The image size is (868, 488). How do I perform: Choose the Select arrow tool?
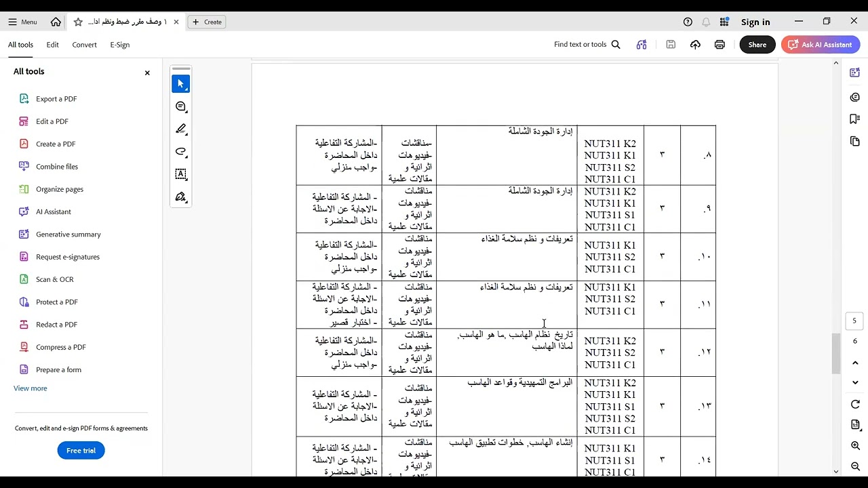180,84
